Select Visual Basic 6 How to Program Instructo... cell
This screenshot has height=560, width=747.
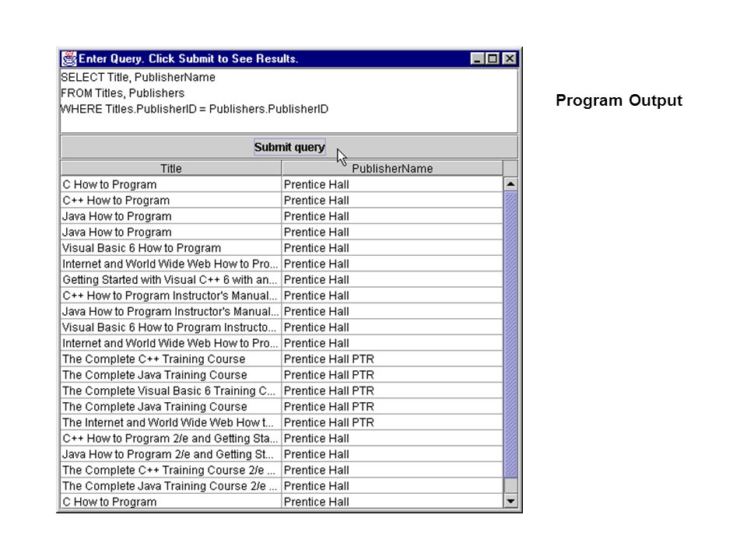pos(170,327)
